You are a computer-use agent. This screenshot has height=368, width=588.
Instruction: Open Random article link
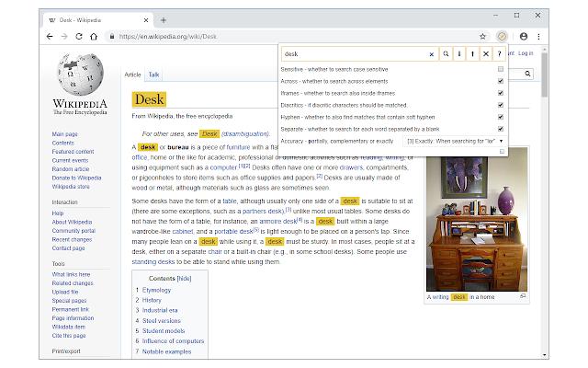click(x=71, y=169)
